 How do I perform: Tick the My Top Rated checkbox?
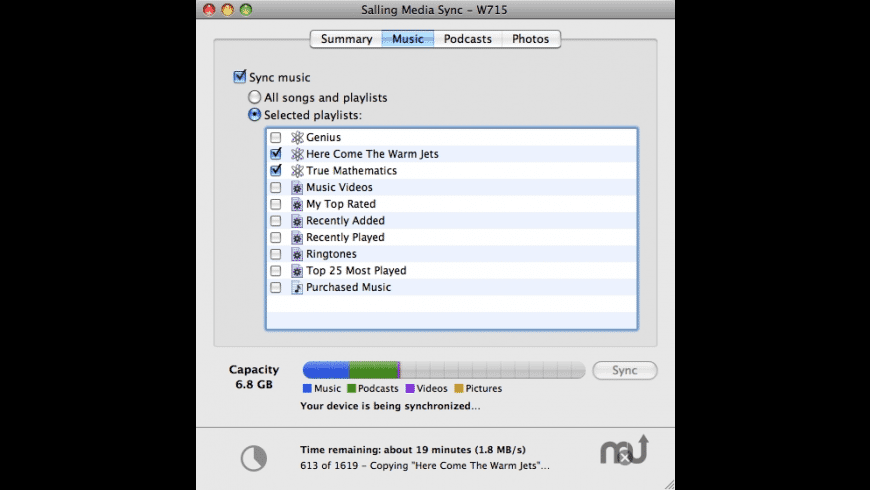click(276, 204)
